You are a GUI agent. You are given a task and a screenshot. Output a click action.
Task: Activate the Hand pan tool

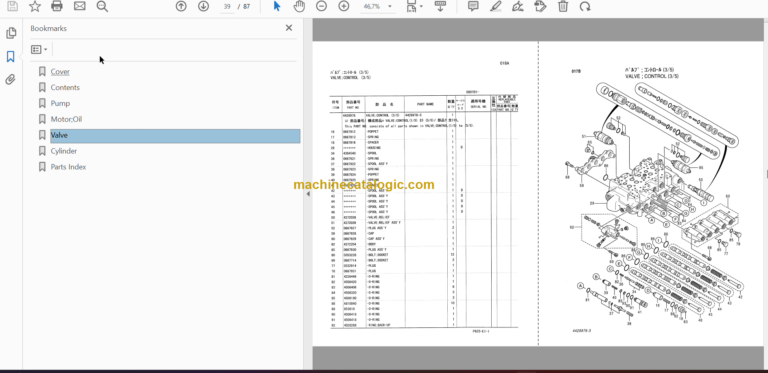coord(299,6)
